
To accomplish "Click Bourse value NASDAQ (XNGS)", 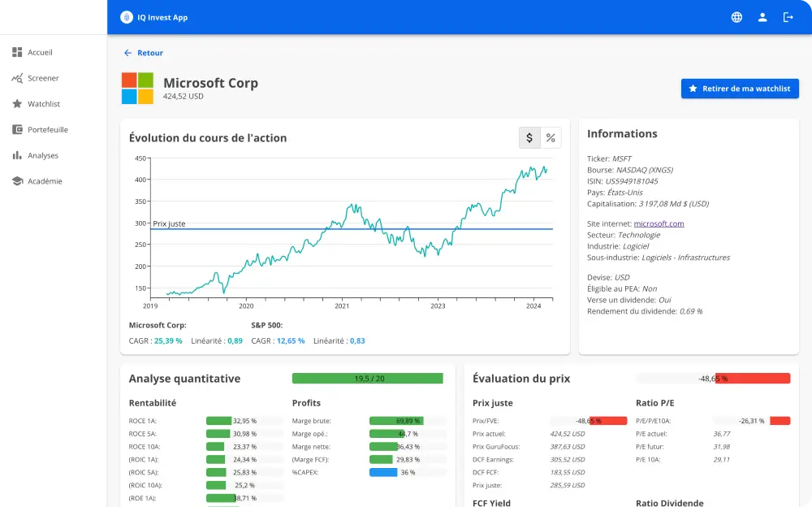I will coord(645,170).
